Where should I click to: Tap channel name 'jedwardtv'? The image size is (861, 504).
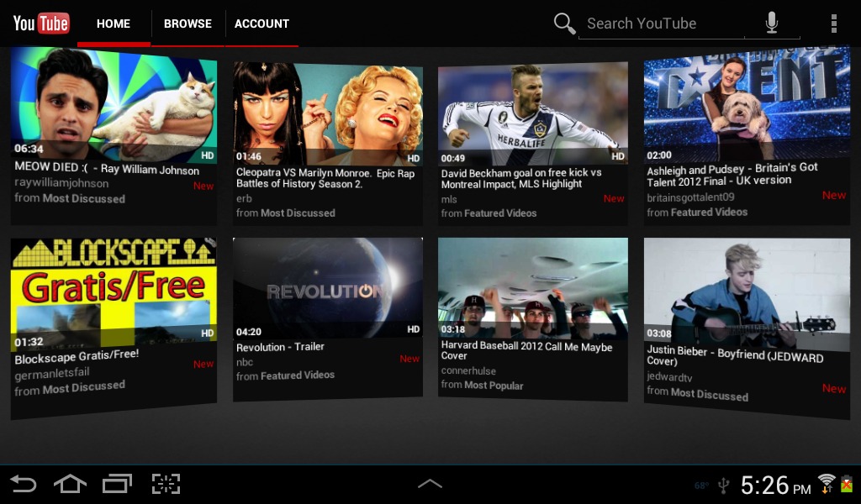point(669,377)
